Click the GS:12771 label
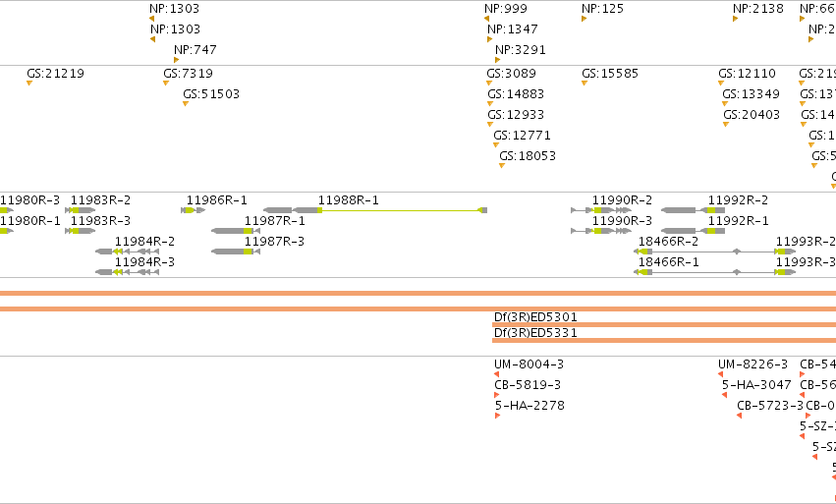 click(522, 136)
